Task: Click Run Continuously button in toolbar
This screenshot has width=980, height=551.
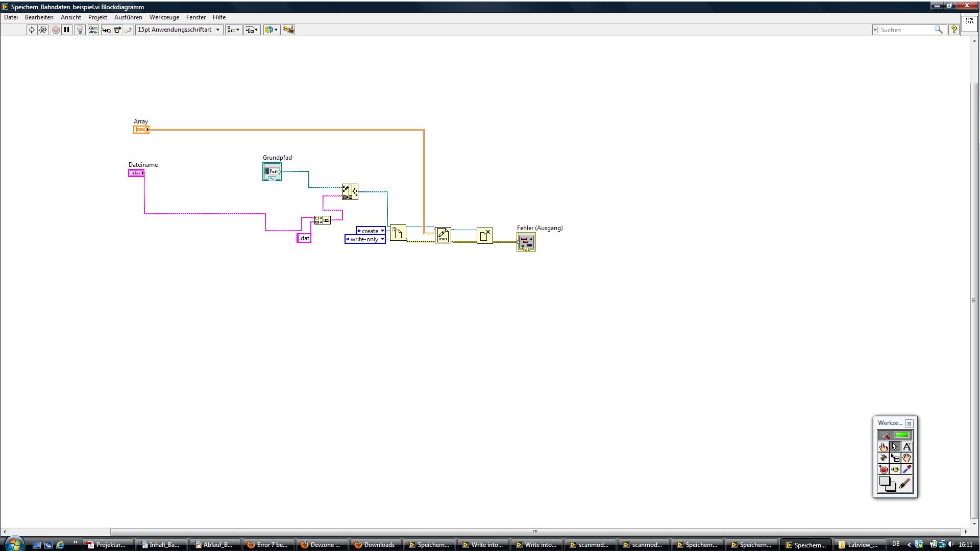Action: tap(43, 30)
